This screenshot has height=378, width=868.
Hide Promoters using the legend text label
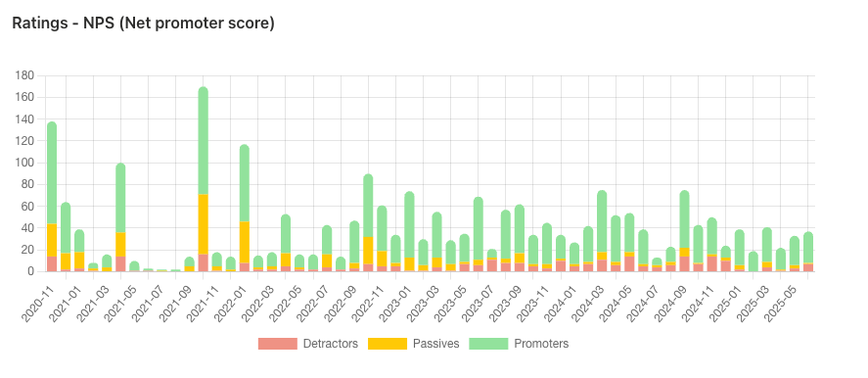click(541, 344)
